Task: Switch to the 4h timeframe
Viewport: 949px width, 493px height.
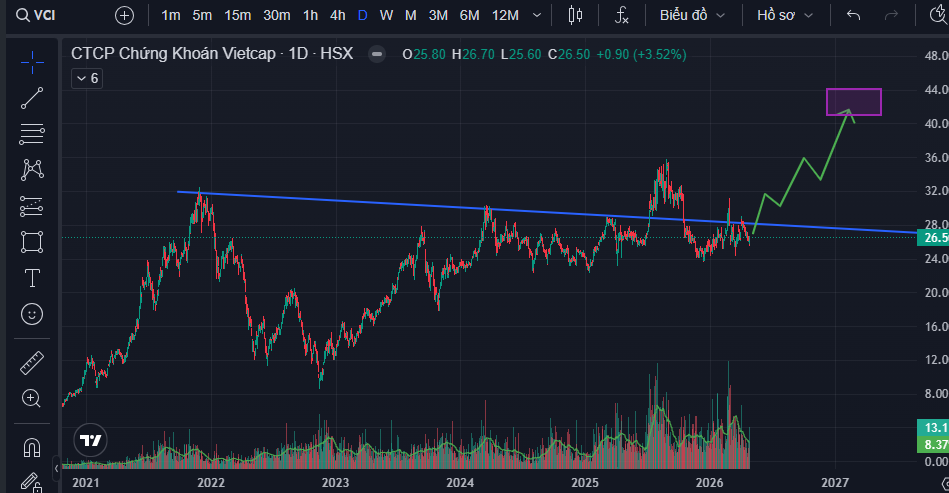Action: [x=338, y=15]
